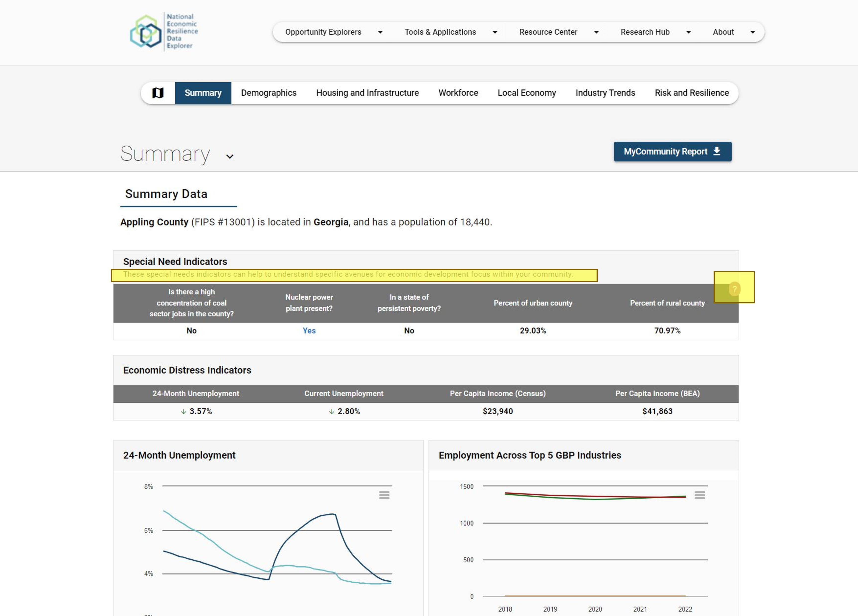Viewport: 858px width, 616px height.
Task: Switch to Housing and Infrastructure tab
Action: (x=367, y=93)
